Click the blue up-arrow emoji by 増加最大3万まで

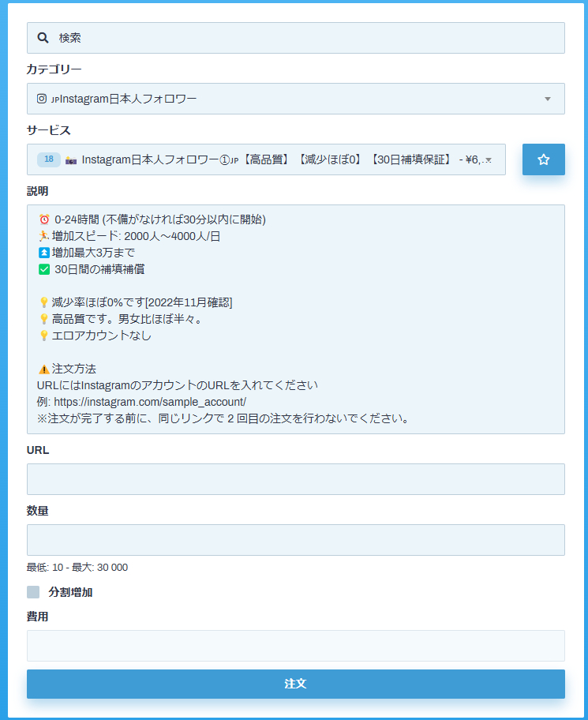click(x=44, y=253)
